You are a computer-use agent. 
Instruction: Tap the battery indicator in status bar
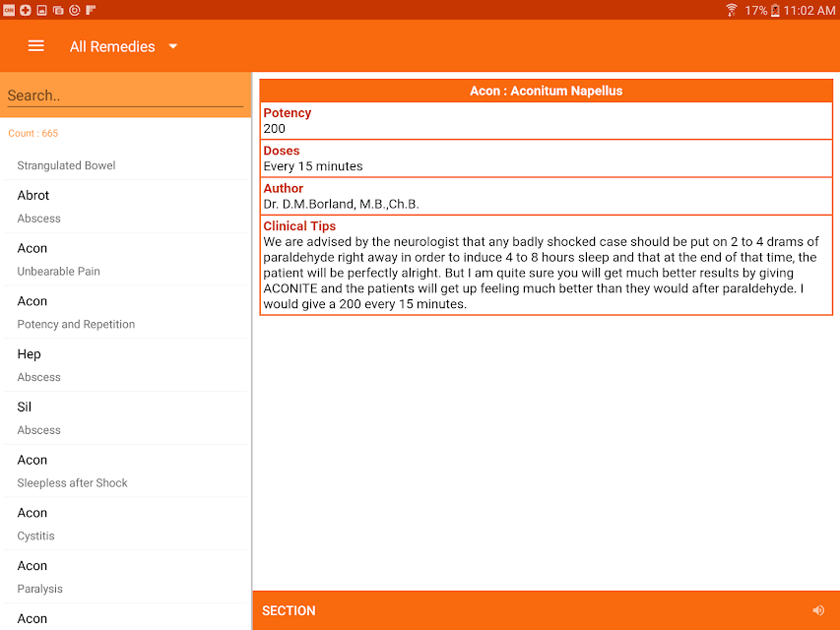click(x=775, y=10)
